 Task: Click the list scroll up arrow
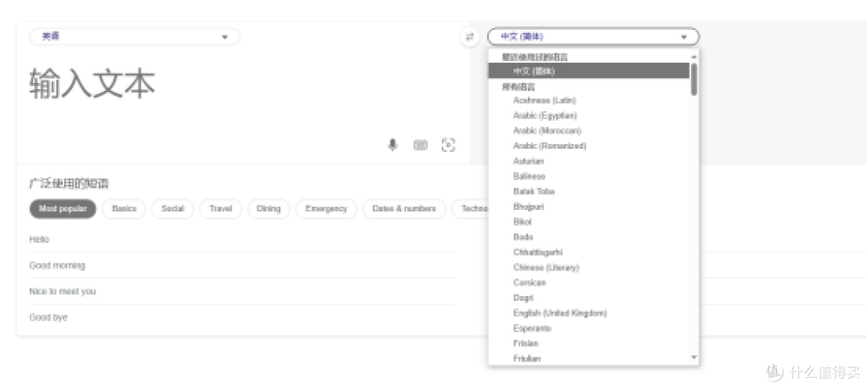[694, 56]
